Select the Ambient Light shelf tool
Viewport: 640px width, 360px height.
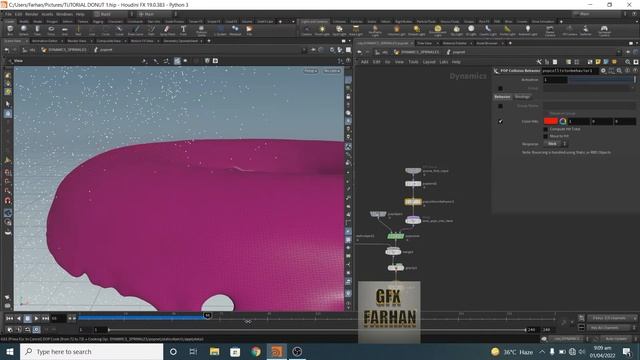528,30
